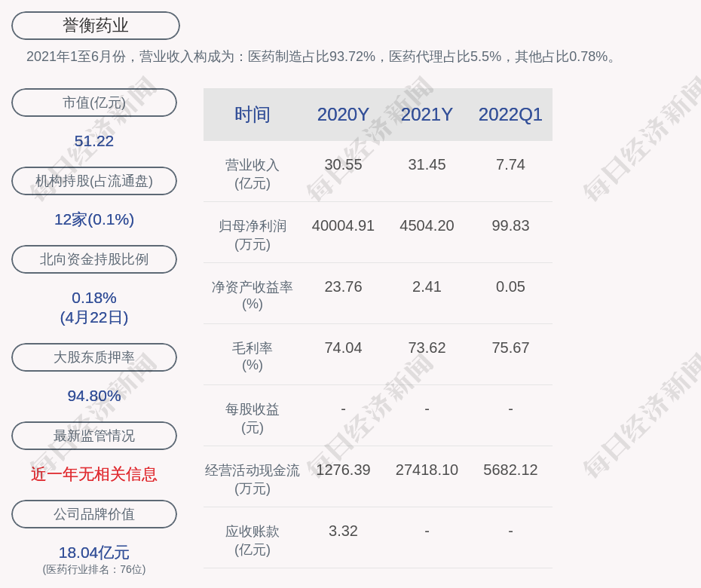Open the 最新监管情况 label
Viewport: 701px width, 588px height.
[94, 436]
